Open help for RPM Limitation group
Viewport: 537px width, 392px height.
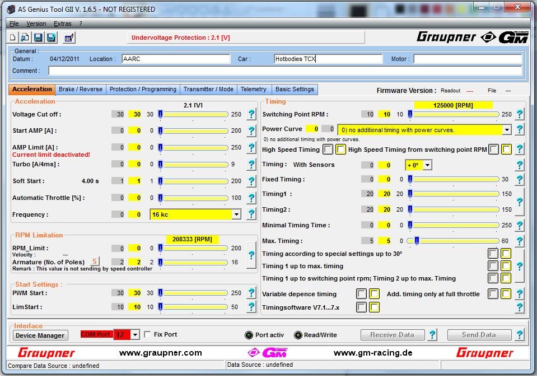click(251, 255)
